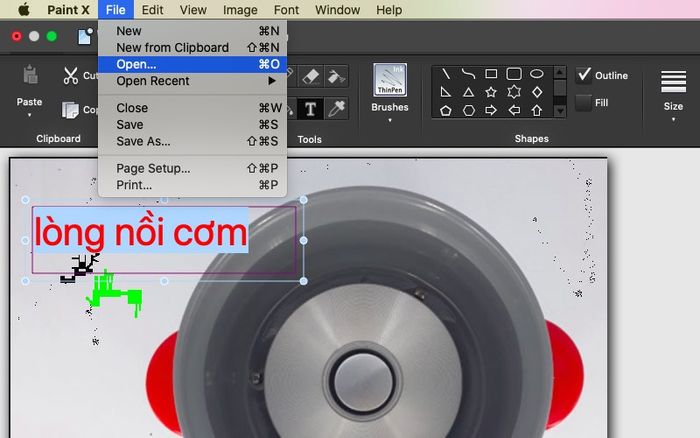Open the Edit menu
This screenshot has width=700, height=438.
[152, 9]
